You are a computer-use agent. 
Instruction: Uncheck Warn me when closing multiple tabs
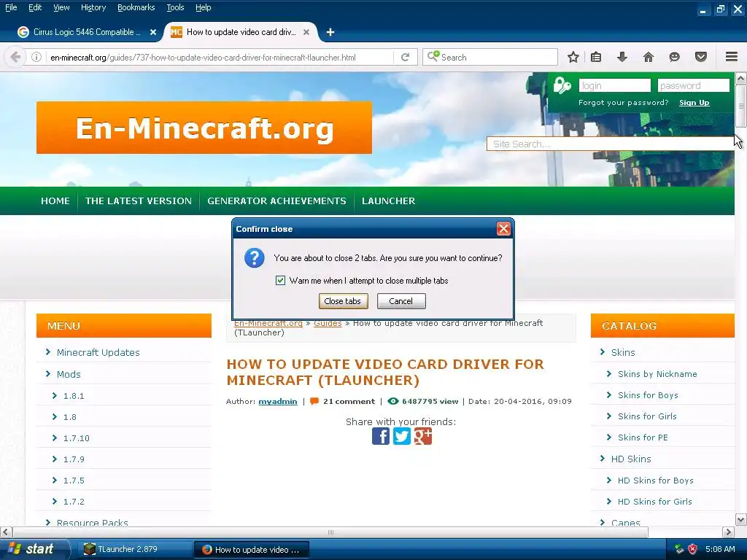pyautogui.click(x=280, y=281)
